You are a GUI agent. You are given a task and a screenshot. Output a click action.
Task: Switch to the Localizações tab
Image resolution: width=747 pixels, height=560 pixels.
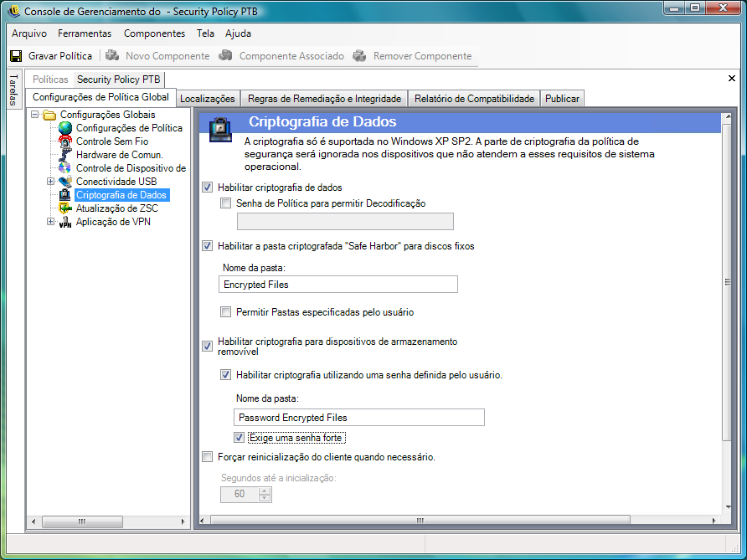click(207, 99)
